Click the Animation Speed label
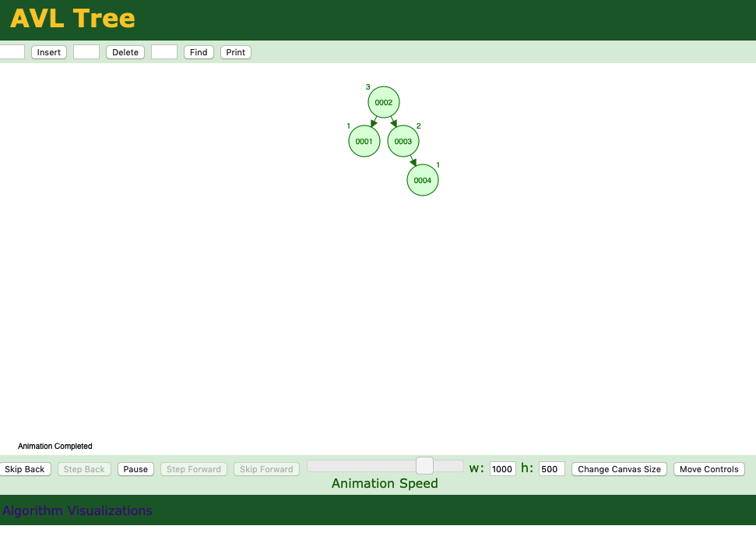The width and height of the screenshot is (756, 533). [385, 483]
